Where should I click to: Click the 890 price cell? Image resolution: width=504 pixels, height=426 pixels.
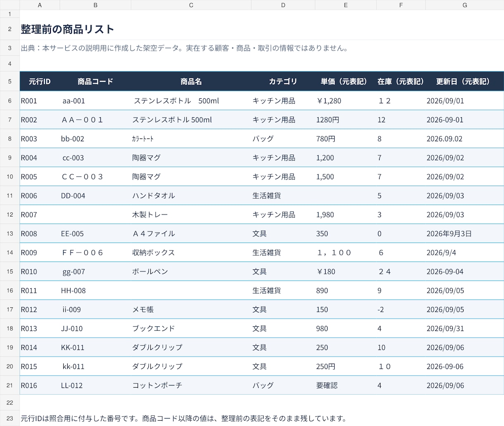tap(346, 290)
